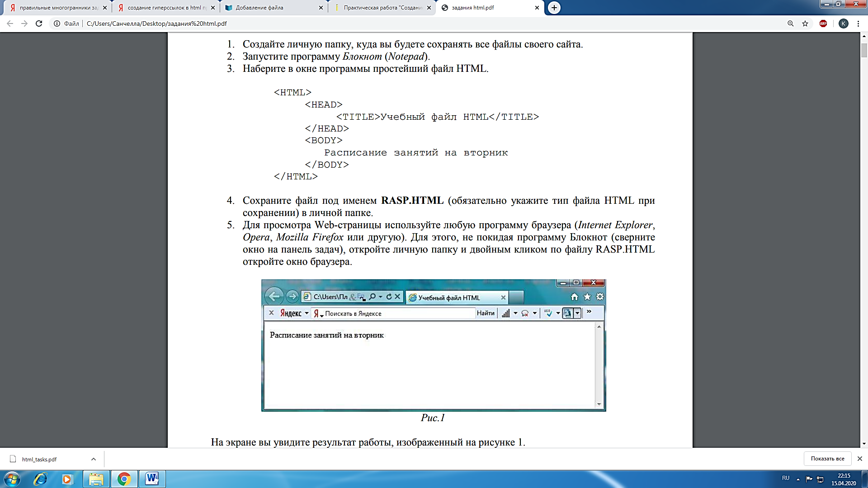868x488 pixels.
Task: Open the user profile K avatar
Action: (844, 23)
